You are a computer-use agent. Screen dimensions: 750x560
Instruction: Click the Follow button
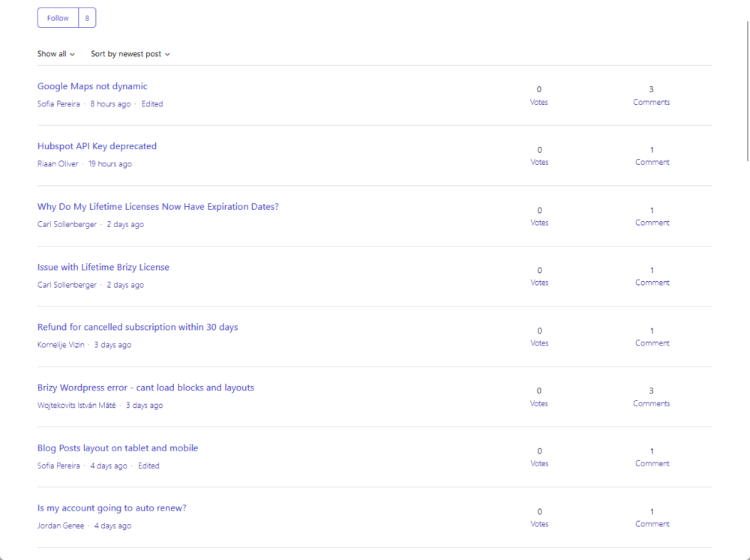point(58,18)
